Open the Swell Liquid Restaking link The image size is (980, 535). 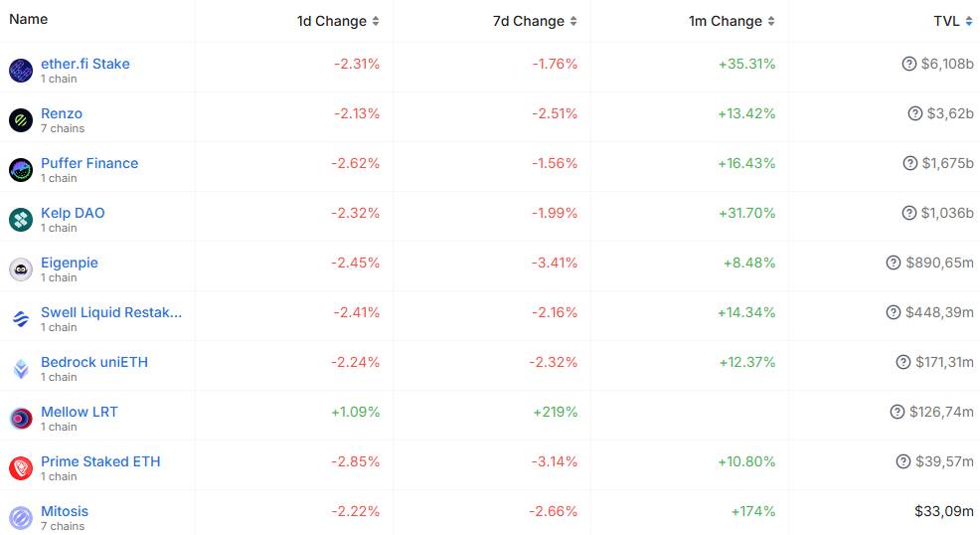[111, 312]
